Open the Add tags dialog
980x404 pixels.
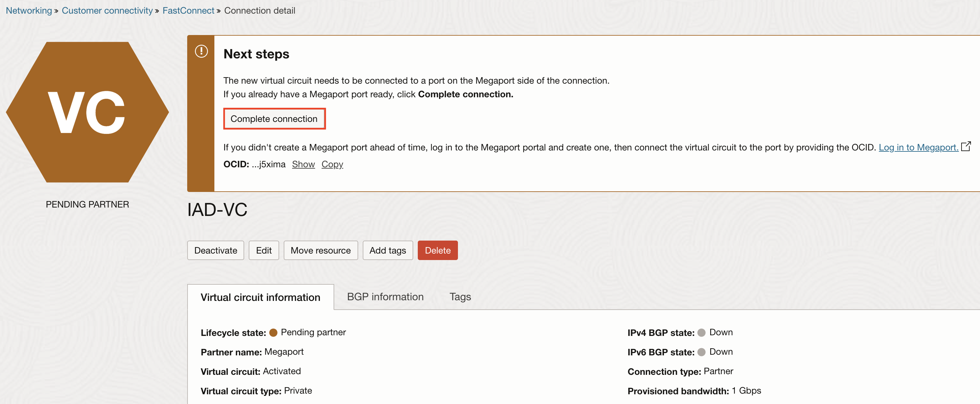(387, 250)
